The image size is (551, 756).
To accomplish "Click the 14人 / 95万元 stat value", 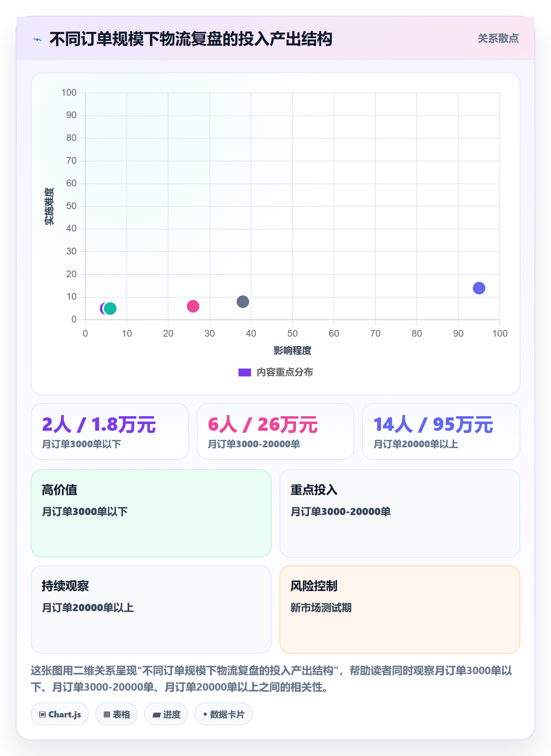I will 433,424.
